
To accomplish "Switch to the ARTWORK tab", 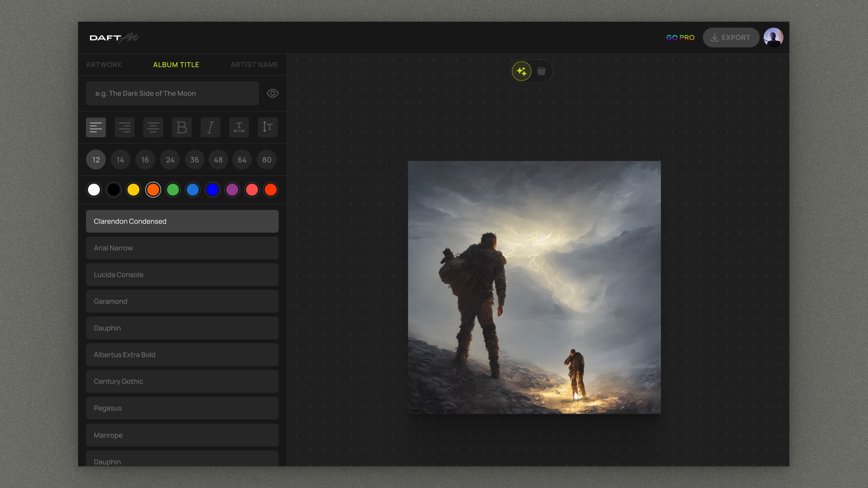I will coord(104,65).
